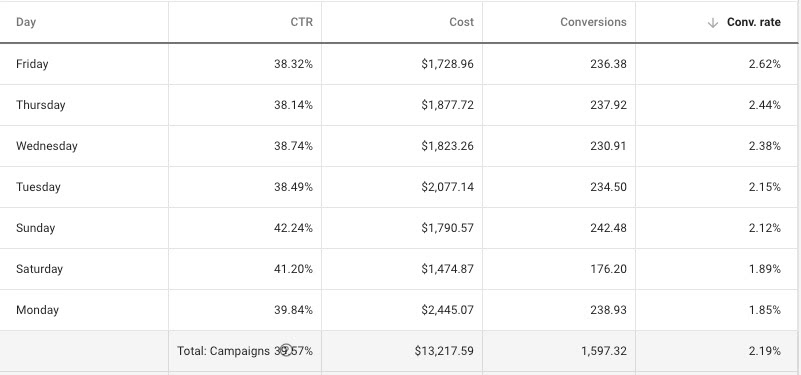801x375 pixels.
Task: Click the Day column header
Action: [x=26, y=22]
